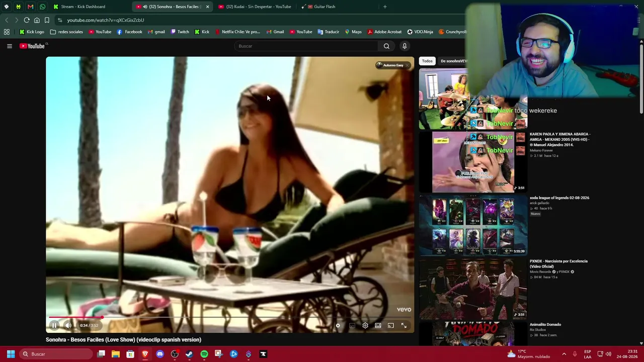Image resolution: width=644 pixels, height=362 pixels.
Task: Click the address bar URL
Action: (106, 20)
